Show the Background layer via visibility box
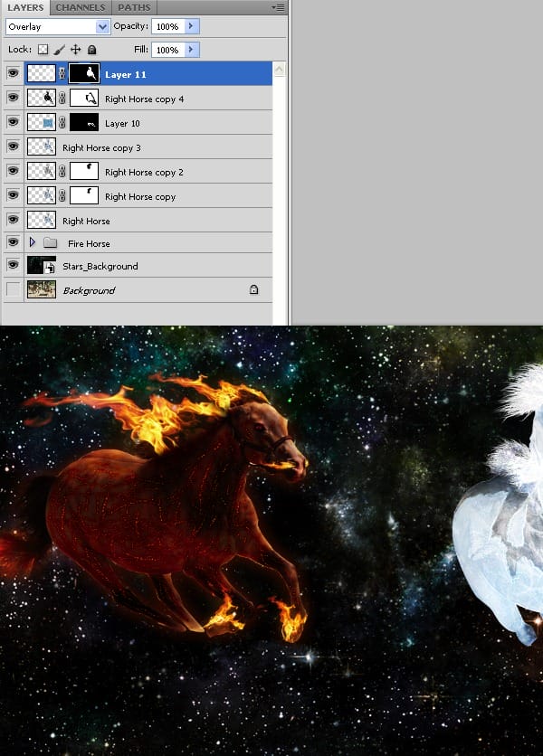The width and height of the screenshot is (543, 756). 13,290
